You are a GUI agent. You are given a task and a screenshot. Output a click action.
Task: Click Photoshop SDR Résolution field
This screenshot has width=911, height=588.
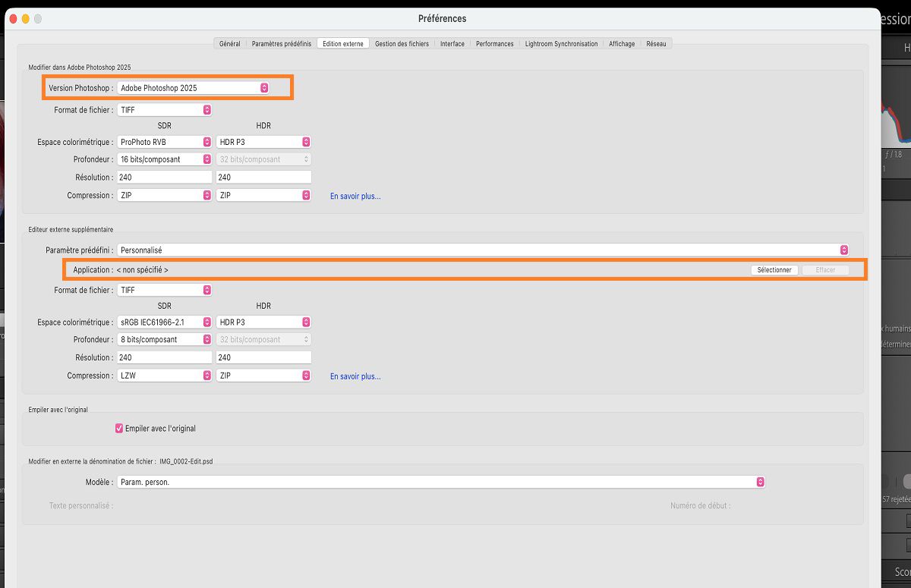tap(165, 178)
